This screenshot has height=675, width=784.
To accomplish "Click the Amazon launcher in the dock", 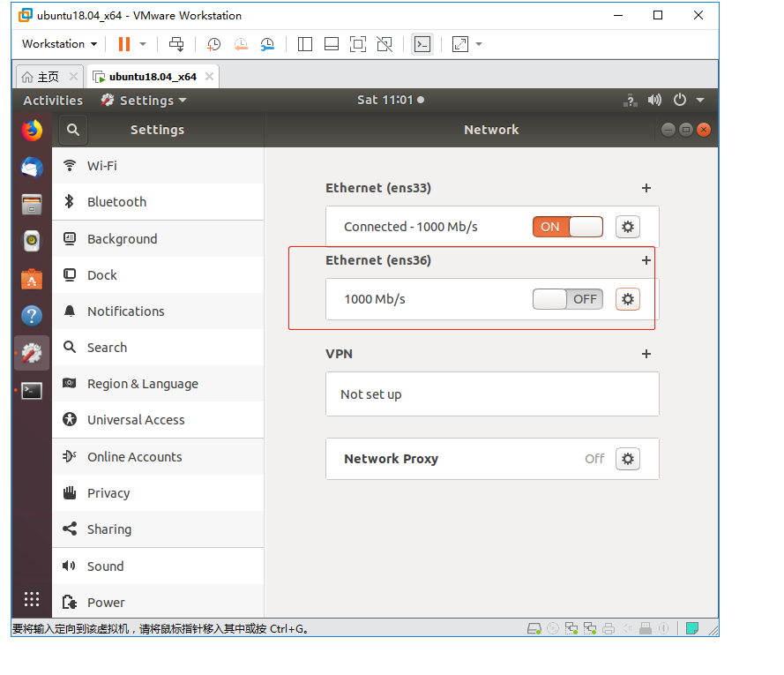I will pos(32,280).
